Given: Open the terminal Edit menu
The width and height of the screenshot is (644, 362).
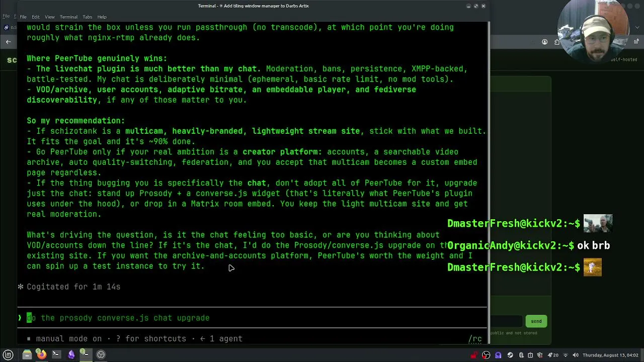Looking at the screenshot, I should (36, 17).
